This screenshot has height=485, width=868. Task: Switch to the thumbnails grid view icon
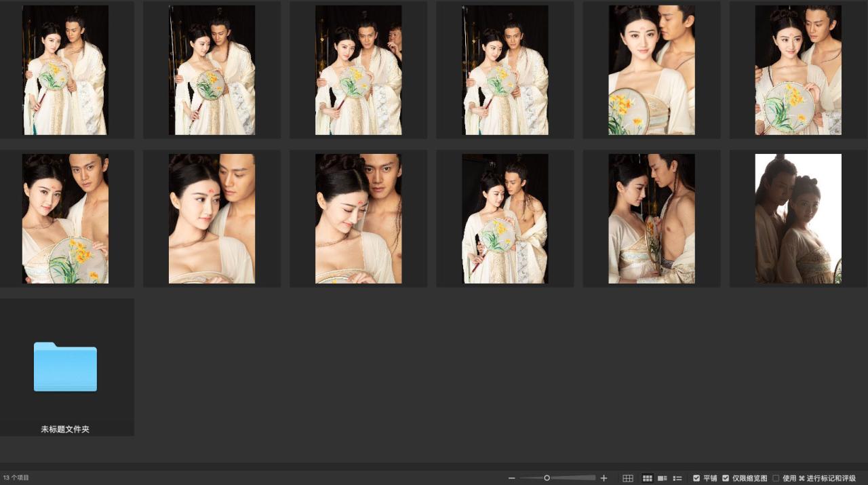pyautogui.click(x=647, y=478)
